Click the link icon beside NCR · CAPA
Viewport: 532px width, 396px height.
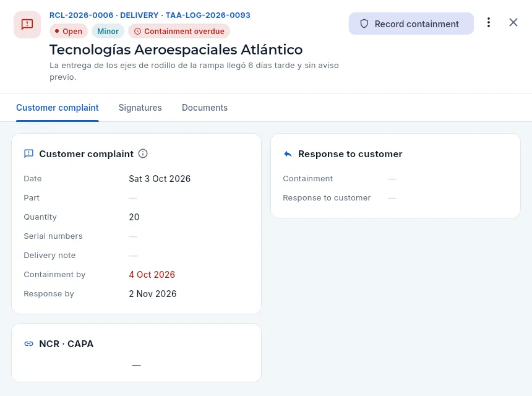click(29, 344)
